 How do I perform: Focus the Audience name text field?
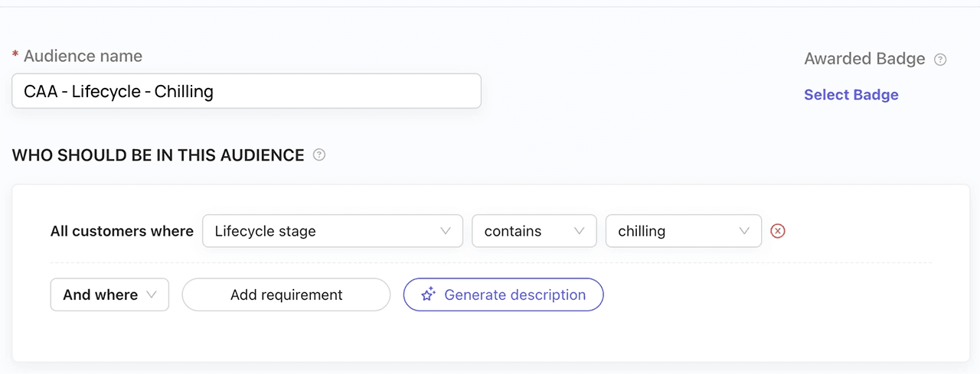click(x=246, y=92)
